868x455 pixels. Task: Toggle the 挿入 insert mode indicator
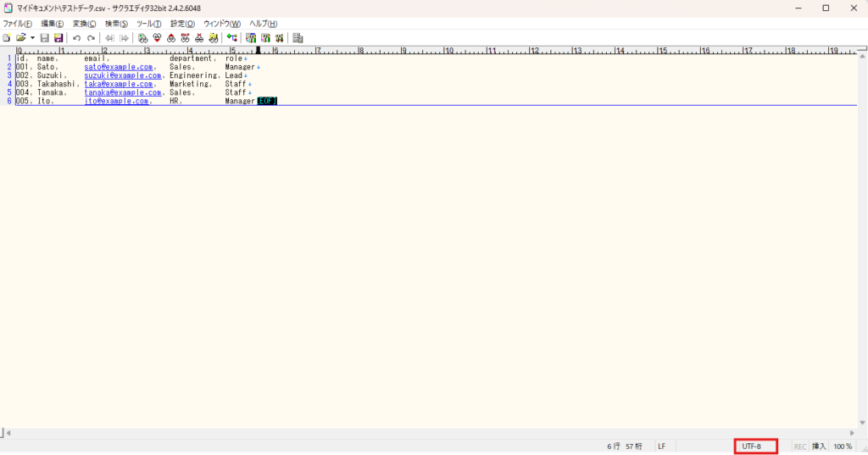[819, 446]
